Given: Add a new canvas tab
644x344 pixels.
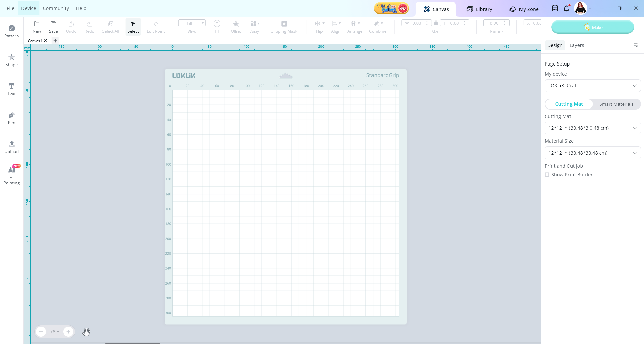Looking at the screenshot, I should (56, 41).
